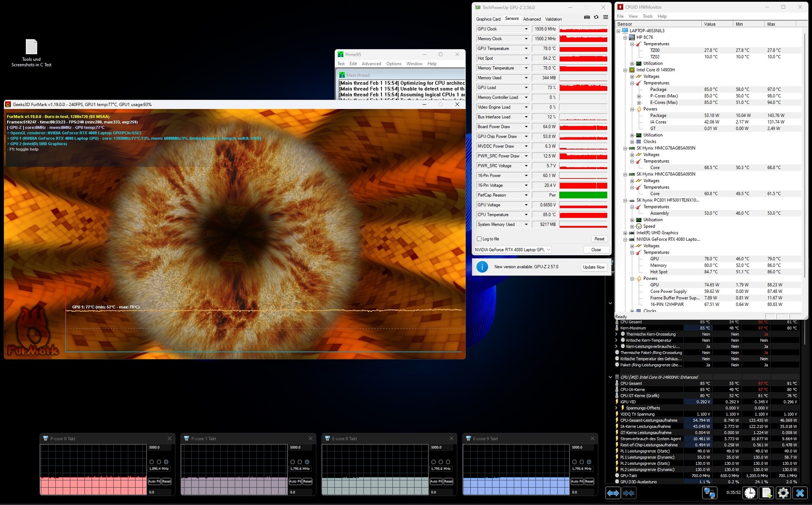Open the NVIDIA GeForce RTX 4080 GPU selector

pyautogui.click(x=512, y=250)
